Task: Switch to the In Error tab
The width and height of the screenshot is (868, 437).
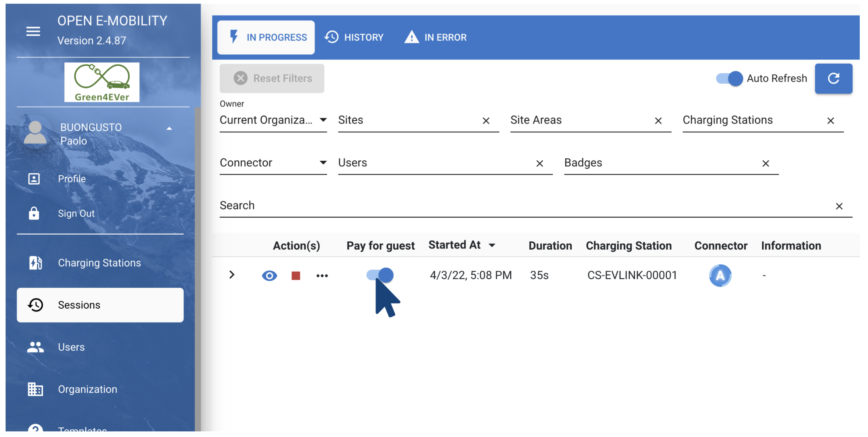Action: tap(435, 37)
